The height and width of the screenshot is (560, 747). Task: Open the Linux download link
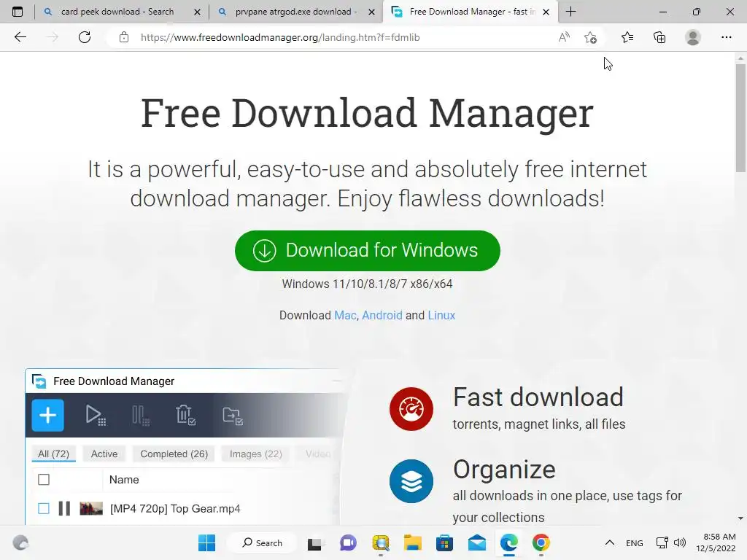click(441, 315)
